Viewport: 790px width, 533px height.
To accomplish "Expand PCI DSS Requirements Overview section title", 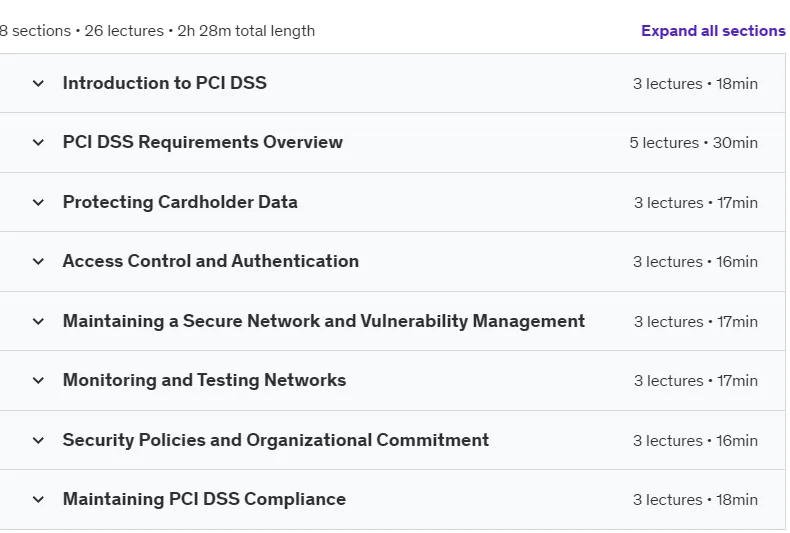I will (x=203, y=142).
